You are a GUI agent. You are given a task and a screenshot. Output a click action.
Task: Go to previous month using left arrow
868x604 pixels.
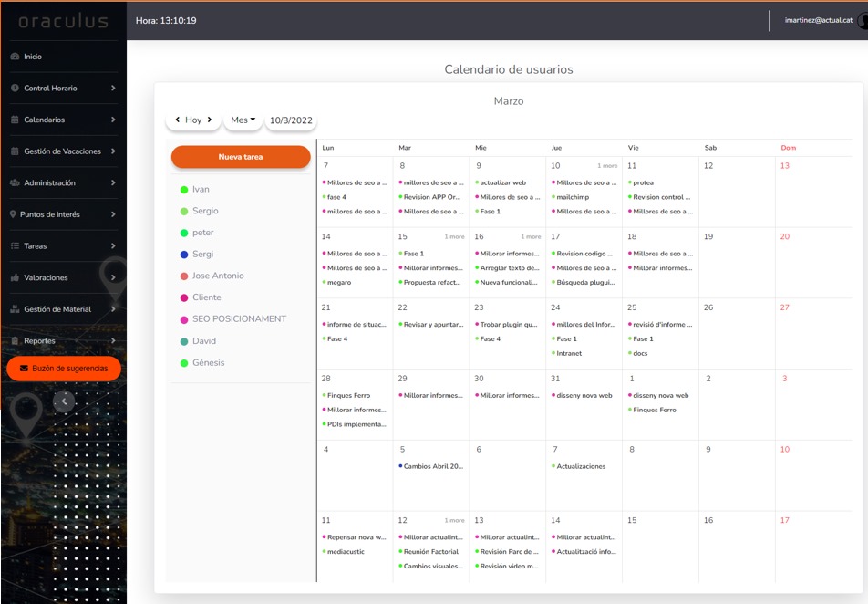point(178,120)
